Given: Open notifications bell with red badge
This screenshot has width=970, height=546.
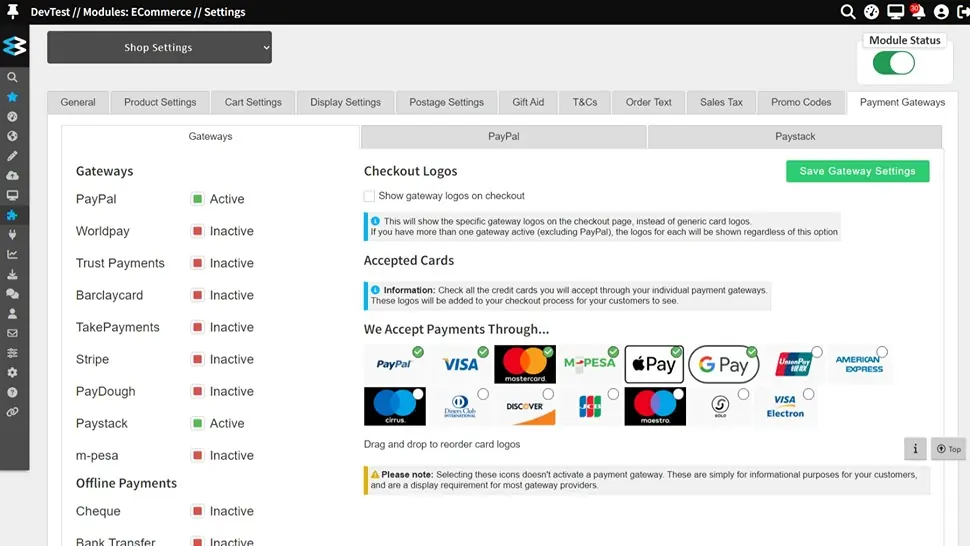Looking at the screenshot, I should pyautogui.click(x=918, y=12).
